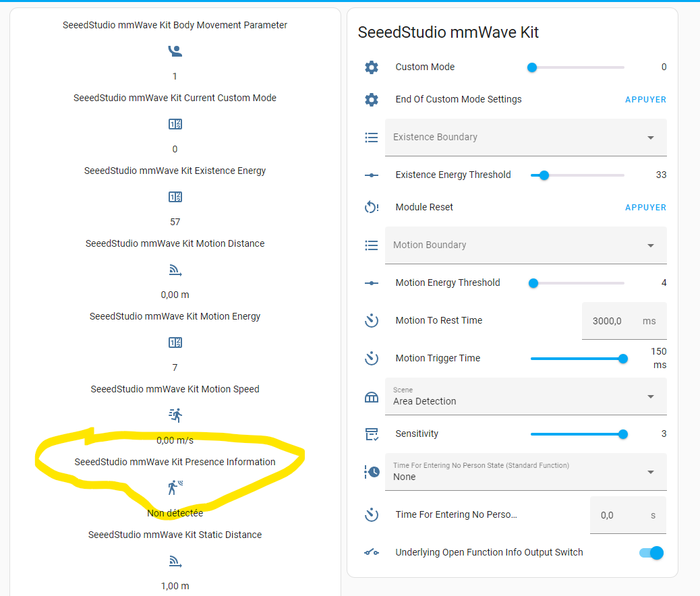Click the Motion Distance signal icon

click(175, 270)
